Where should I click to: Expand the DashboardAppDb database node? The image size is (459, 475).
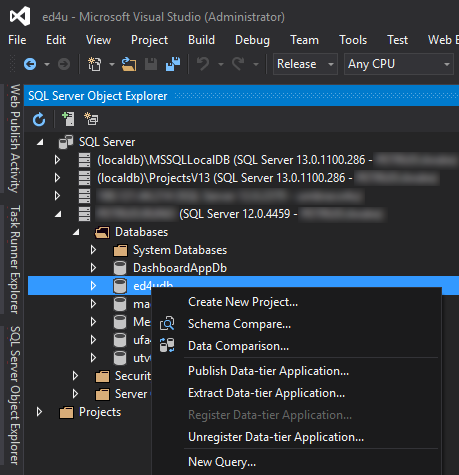pyautogui.click(x=93, y=268)
